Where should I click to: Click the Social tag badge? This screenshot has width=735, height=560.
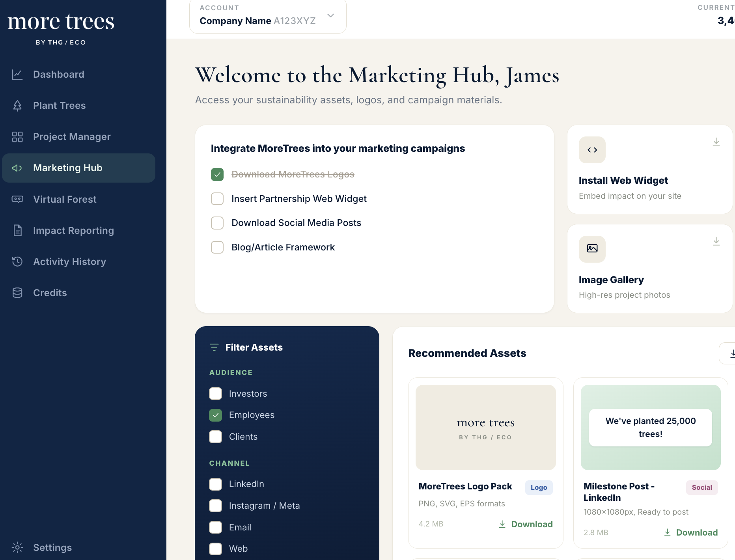click(702, 487)
